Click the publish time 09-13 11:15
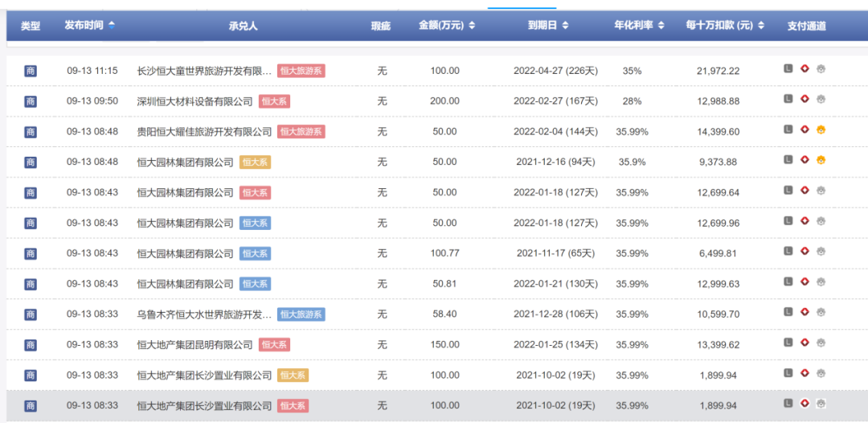Screen dimensions: 868x423 click(x=92, y=71)
